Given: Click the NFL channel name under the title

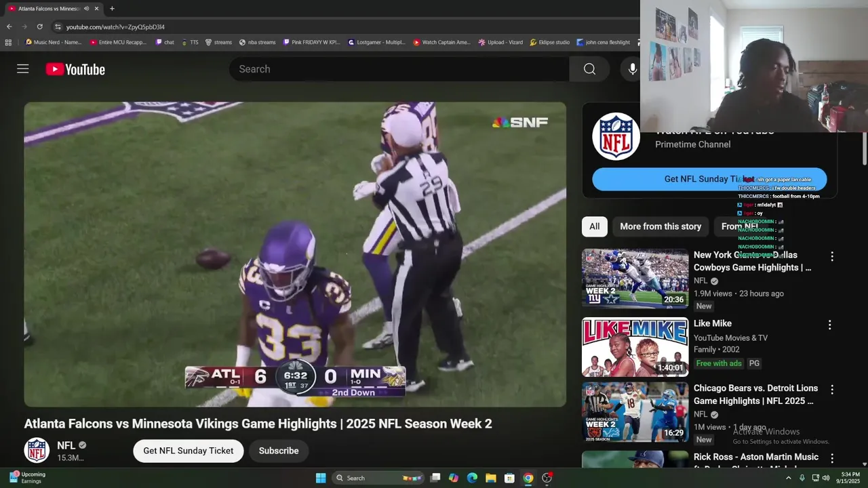Looking at the screenshot, I should (x=66, y=445).
